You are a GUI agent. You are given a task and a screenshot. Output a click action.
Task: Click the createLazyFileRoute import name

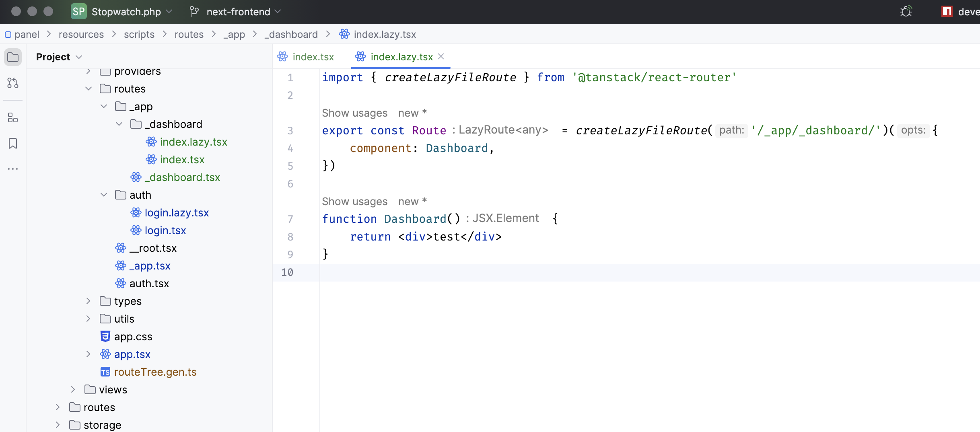450,77
